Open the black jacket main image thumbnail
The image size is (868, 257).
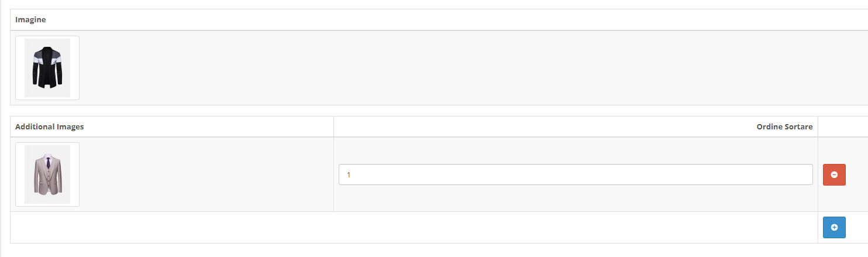[47, 68]
